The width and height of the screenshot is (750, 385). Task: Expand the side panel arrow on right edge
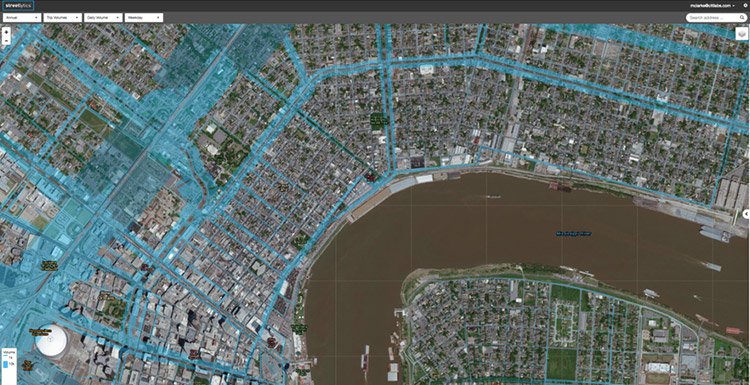(747, 213)
